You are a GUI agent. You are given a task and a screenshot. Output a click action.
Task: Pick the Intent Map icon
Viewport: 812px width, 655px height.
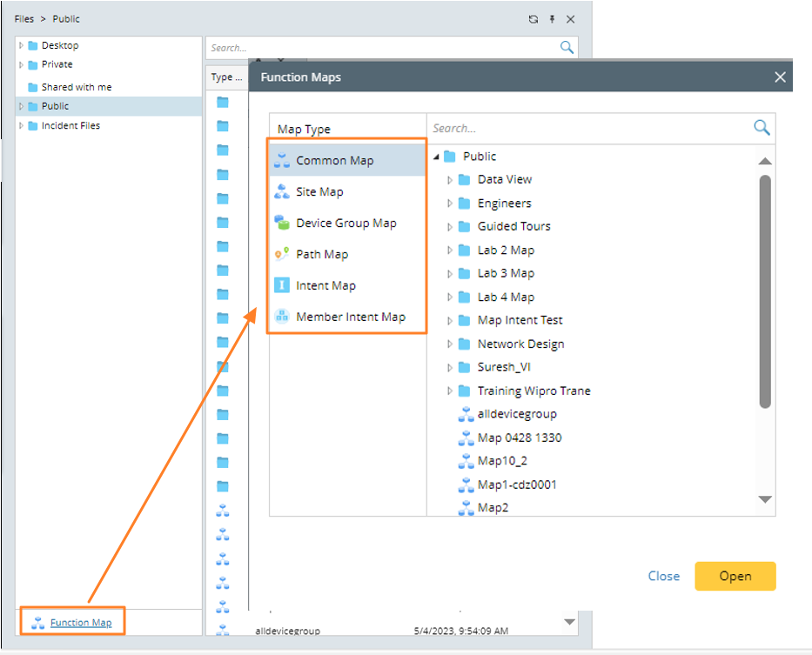[x=281, y=285]
